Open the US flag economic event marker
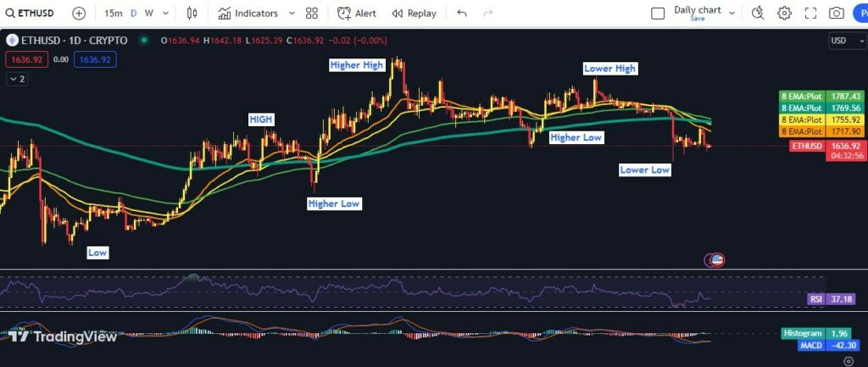 717,259
